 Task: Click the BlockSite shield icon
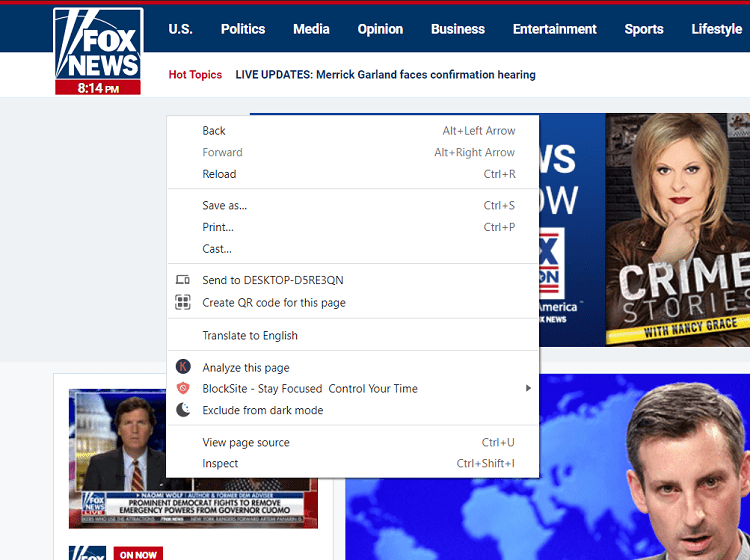(183, 388)
